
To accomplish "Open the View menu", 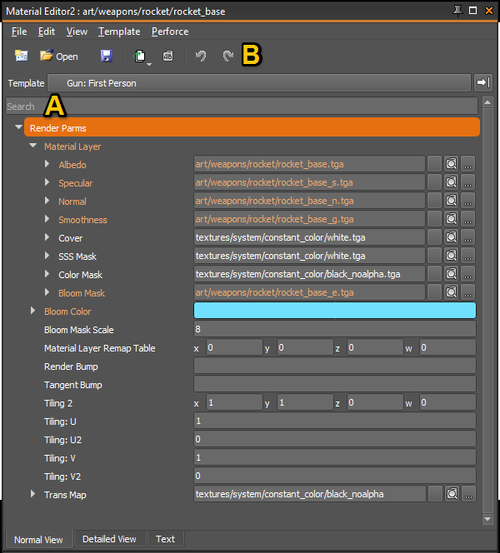I will click(77, 32).
